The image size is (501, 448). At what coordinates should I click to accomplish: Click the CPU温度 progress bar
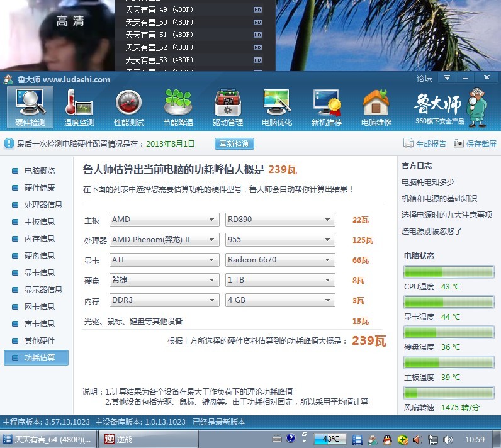pyautogui.click(x=449, y=272)
